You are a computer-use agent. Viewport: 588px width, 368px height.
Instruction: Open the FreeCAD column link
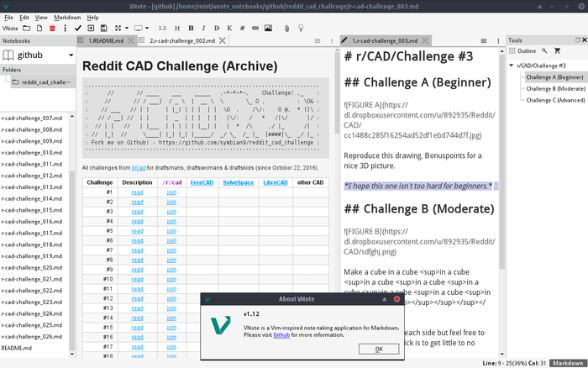(202, 181)
